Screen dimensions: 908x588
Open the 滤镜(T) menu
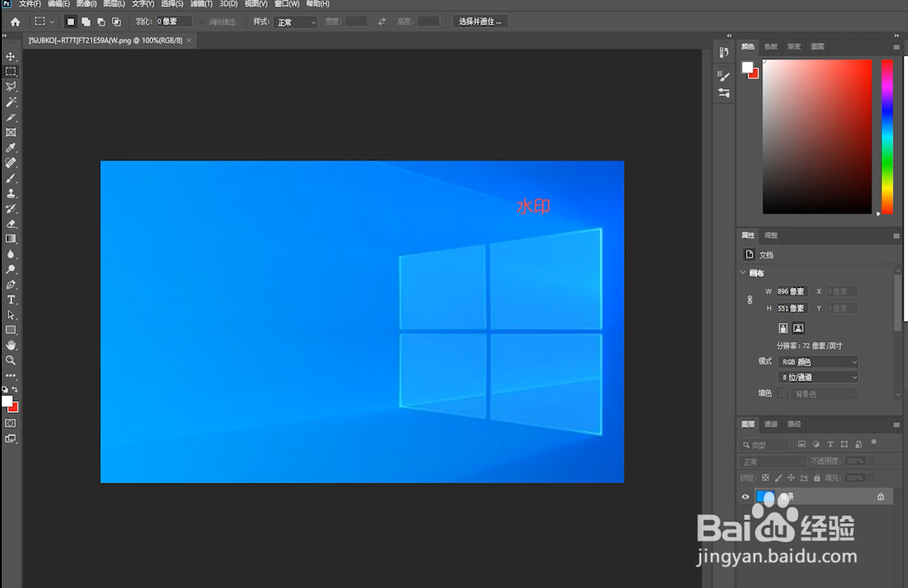coord(201,4)
